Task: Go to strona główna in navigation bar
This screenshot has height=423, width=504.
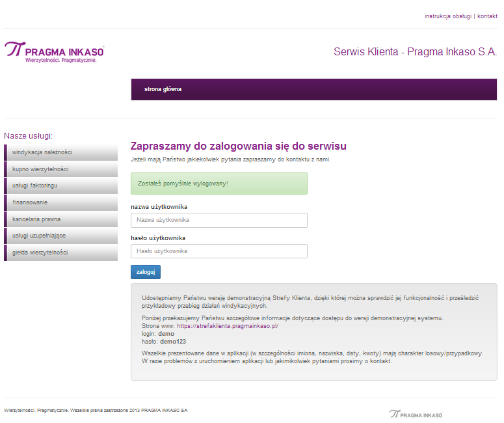Action: [x=163, y=89]
